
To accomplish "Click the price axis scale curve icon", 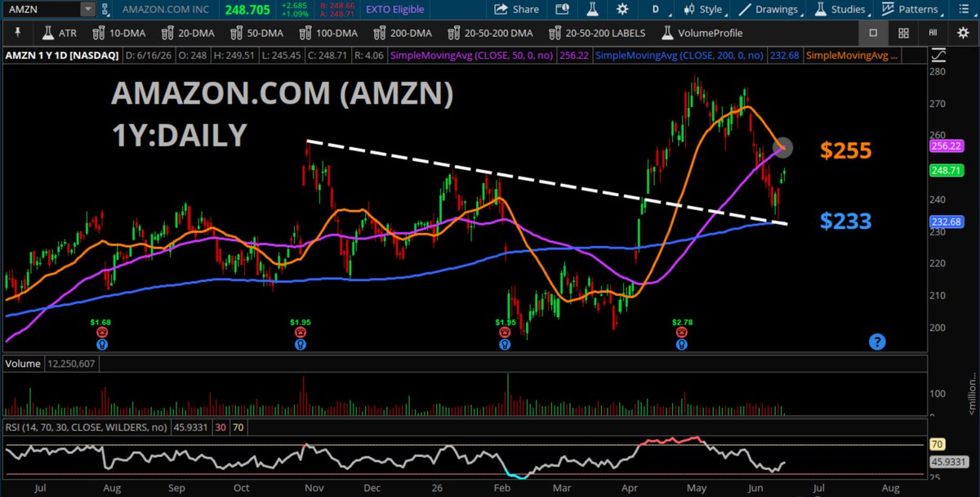I will tap(940, 56).
